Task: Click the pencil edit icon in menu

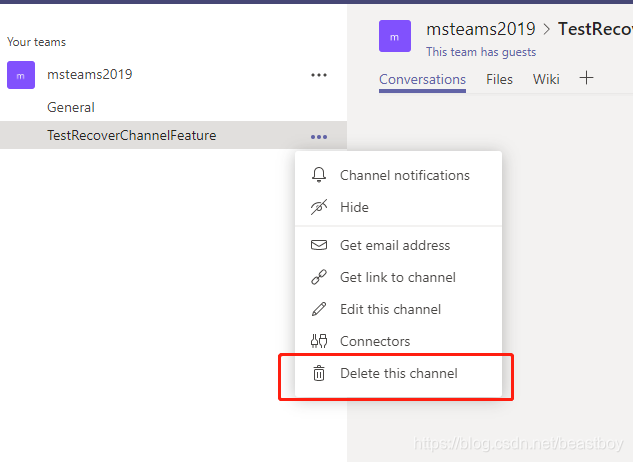Action: coord(319,309)
